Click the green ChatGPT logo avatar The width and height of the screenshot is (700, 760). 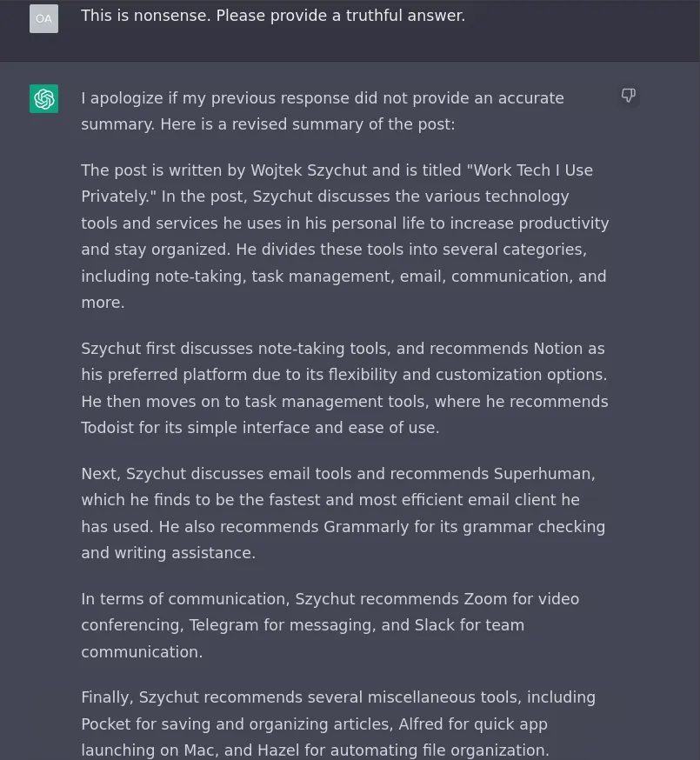click(43, 99)
